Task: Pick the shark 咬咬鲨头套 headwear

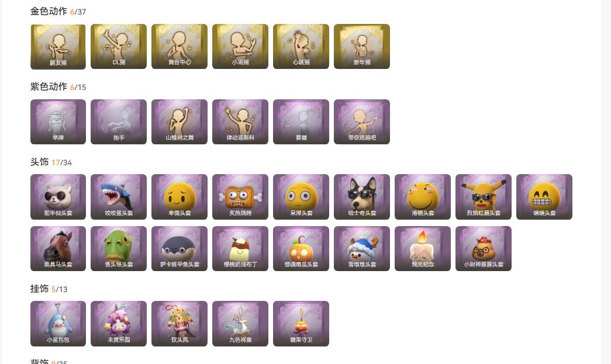Action: pos(119,197)
